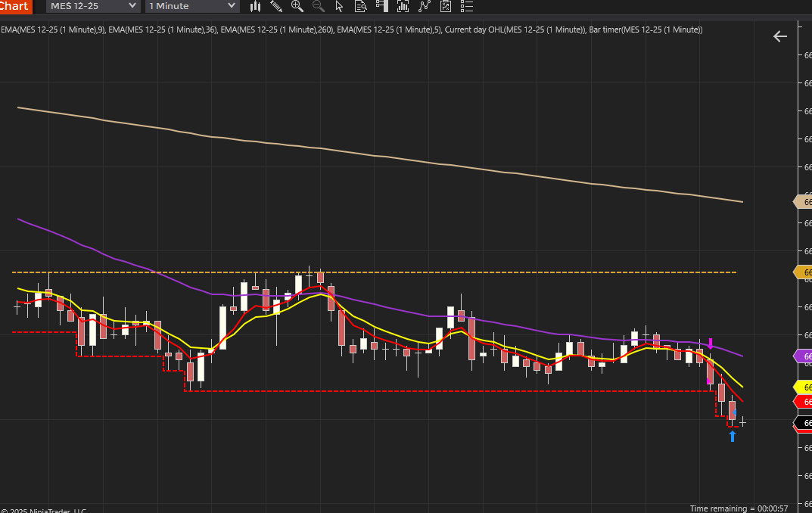Click the yellow EMA price label

pos(803,387)
